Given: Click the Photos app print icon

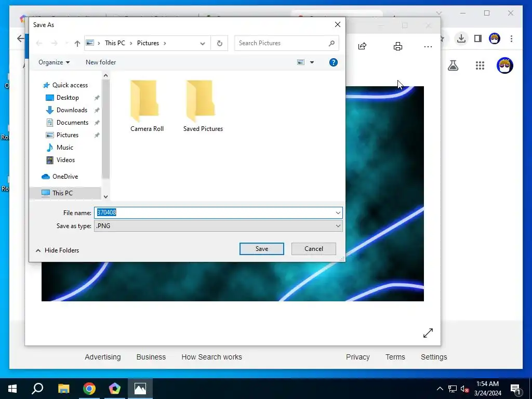Looking at the screenshot, I should (x=397, y=46).
